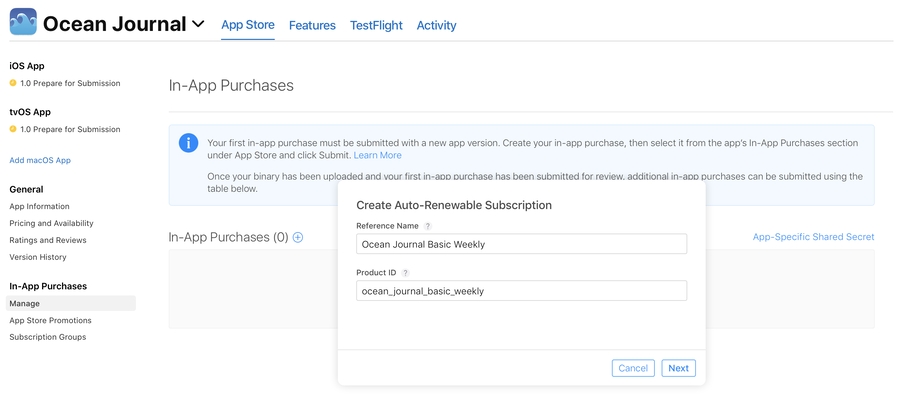The height and width of the screenshot is (416, 900).
Task: Click the Reference Name help icon
Action: click(428, 226)
